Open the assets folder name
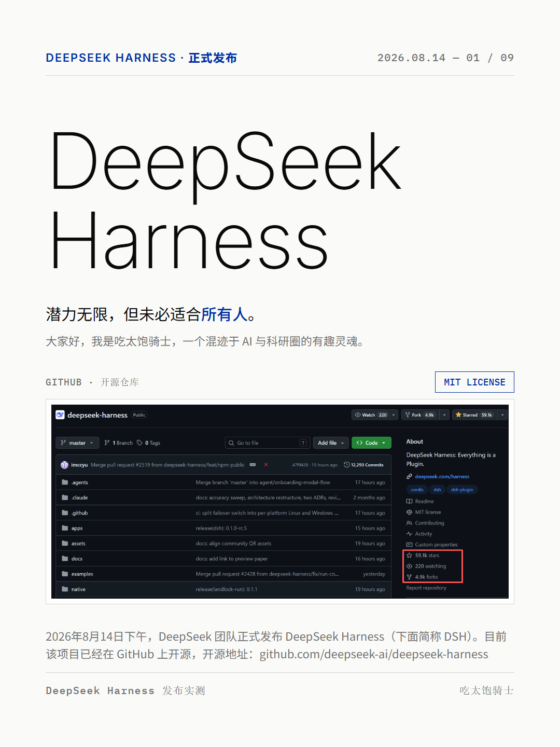 (x=78, y=544)
